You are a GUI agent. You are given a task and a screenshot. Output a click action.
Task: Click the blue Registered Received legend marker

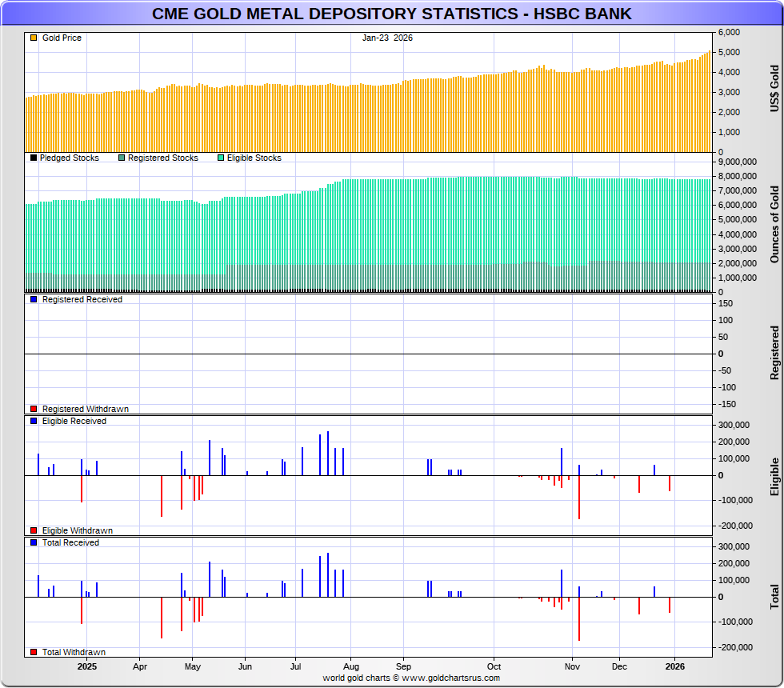pos(33,299)
